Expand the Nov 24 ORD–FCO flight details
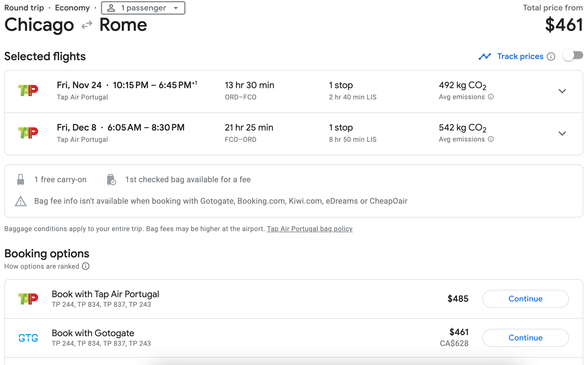The width and height of the screenshot is (588, 365). pos(562,91)
